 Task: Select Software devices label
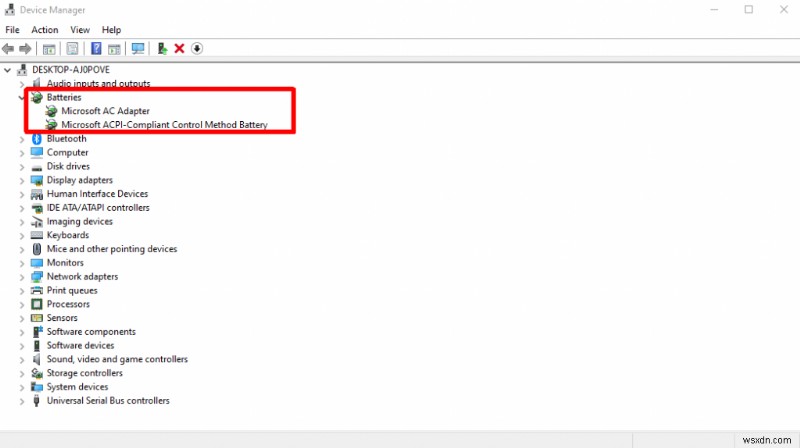point(81,345)
